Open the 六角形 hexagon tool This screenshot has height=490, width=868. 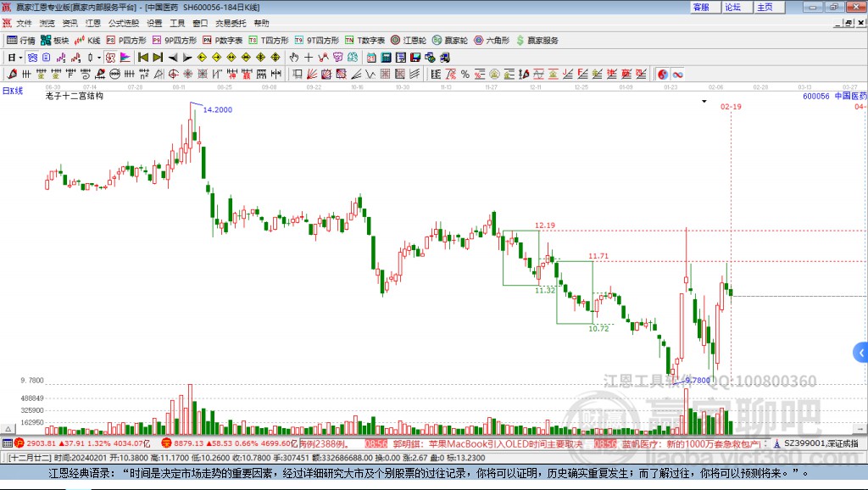492,41
